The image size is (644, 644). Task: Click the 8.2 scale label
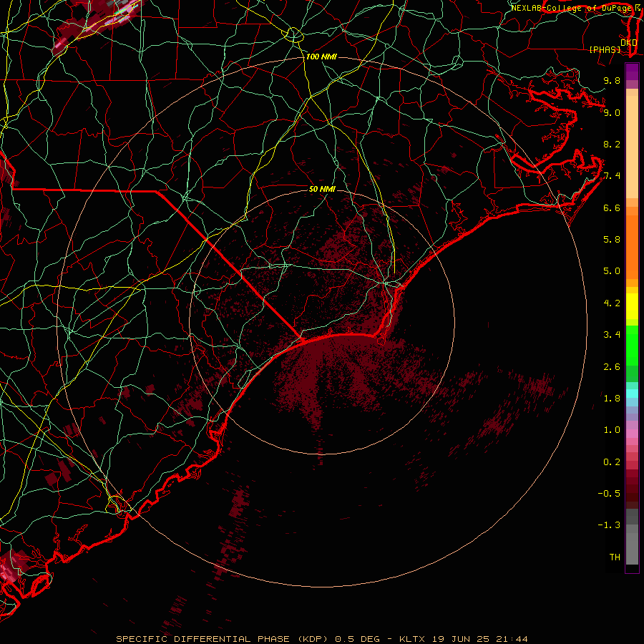612,144
